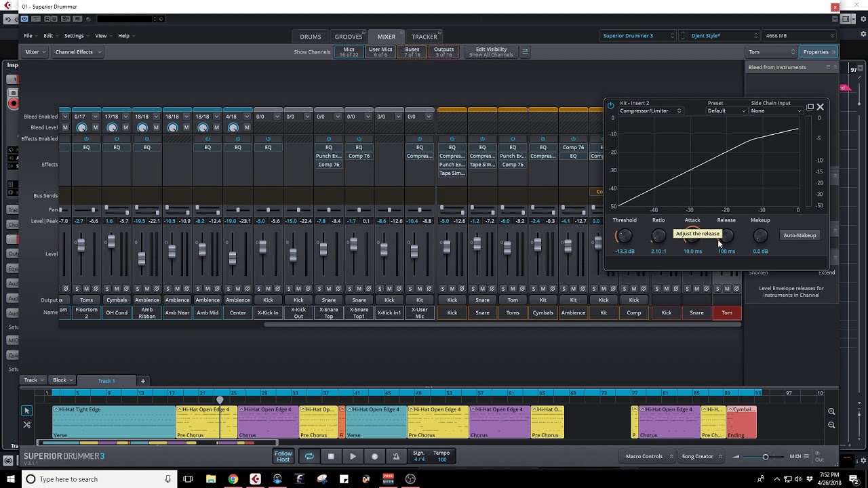Screen dimensions: 868x488
Task: Click the Floortom 2 level fader
Action: pos(81,246)
